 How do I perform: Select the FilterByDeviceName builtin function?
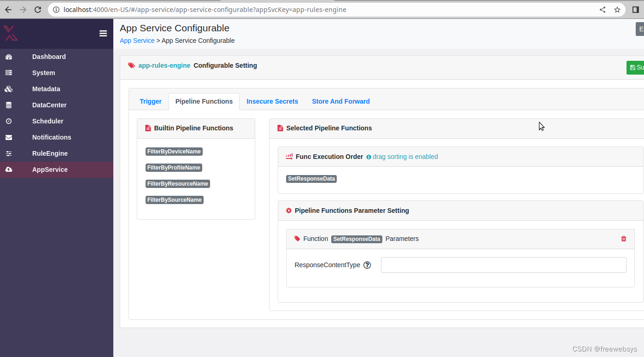pos(174,152)
